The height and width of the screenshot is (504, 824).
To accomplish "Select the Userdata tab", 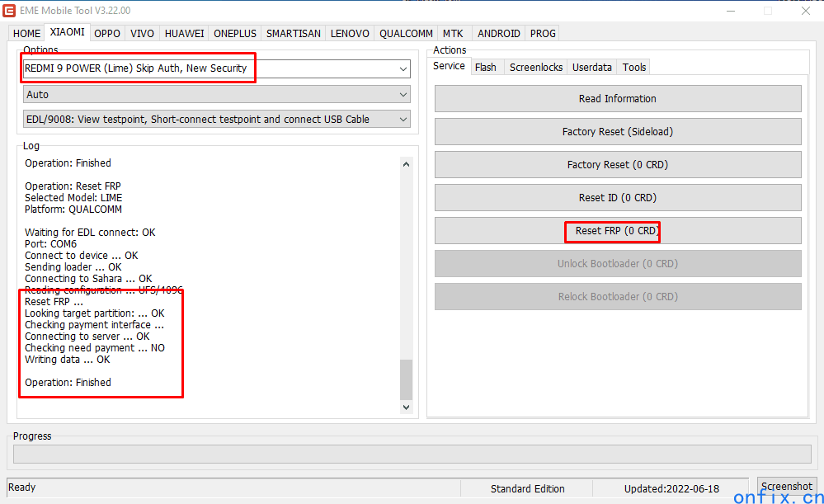I will (x=592, y=68).
